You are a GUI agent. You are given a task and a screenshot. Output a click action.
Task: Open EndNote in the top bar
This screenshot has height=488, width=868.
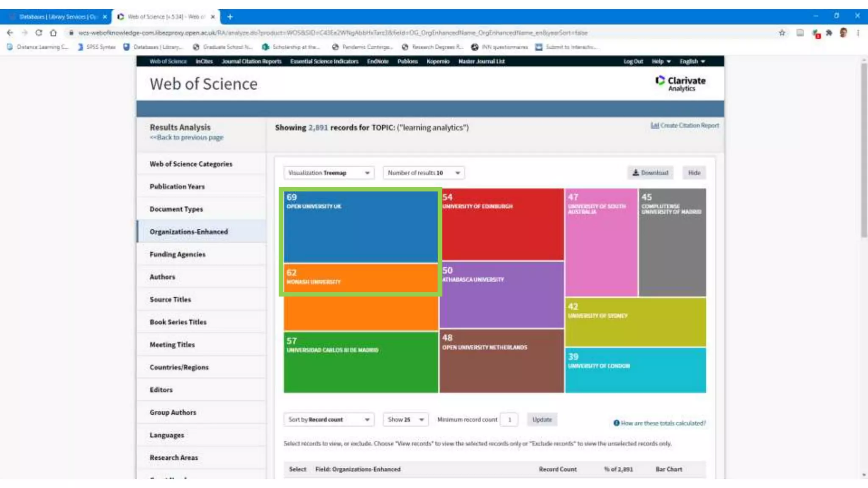click(378, 61)
